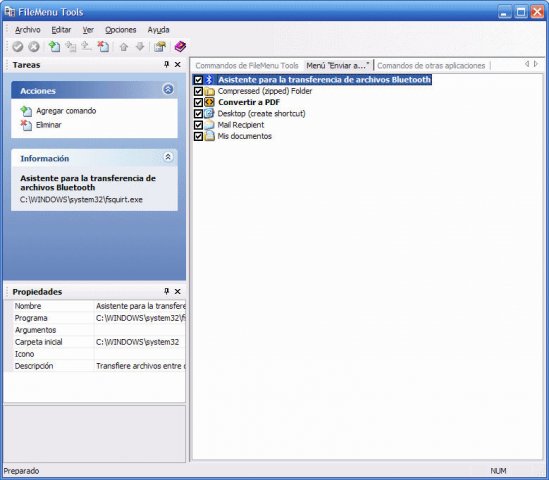Switch to Commandos de FileMenu Tools tab
The image size is (549, 480).
[x=247, y=65]
